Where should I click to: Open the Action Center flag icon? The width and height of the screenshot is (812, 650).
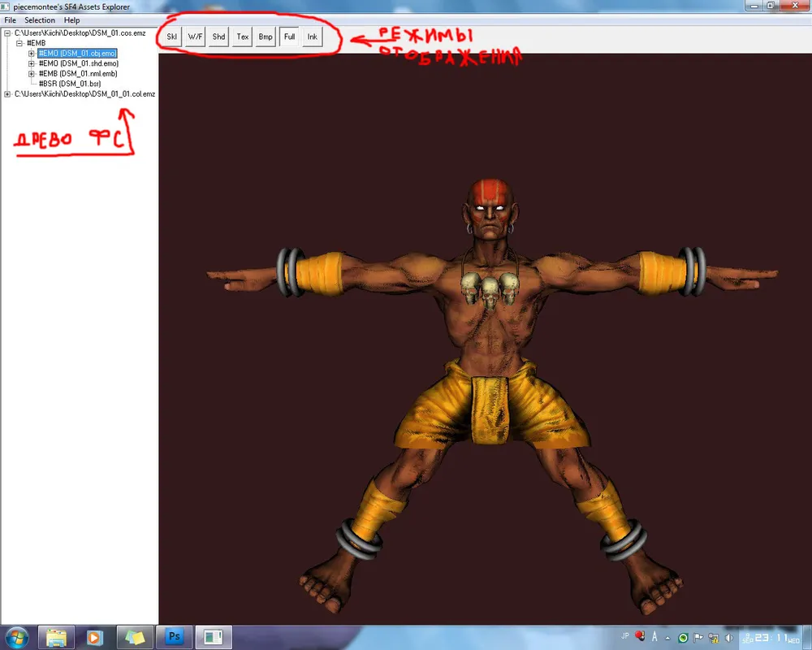(x=698, y=638)
